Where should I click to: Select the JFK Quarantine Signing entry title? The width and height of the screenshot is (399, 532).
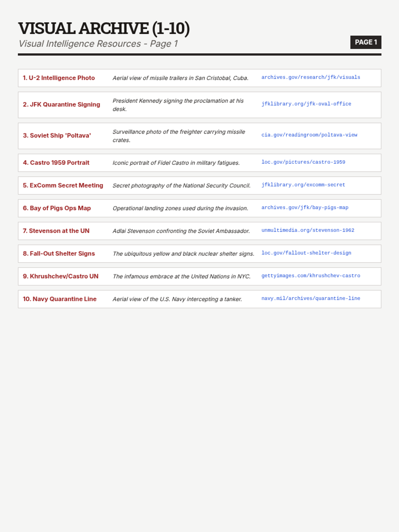62,104
